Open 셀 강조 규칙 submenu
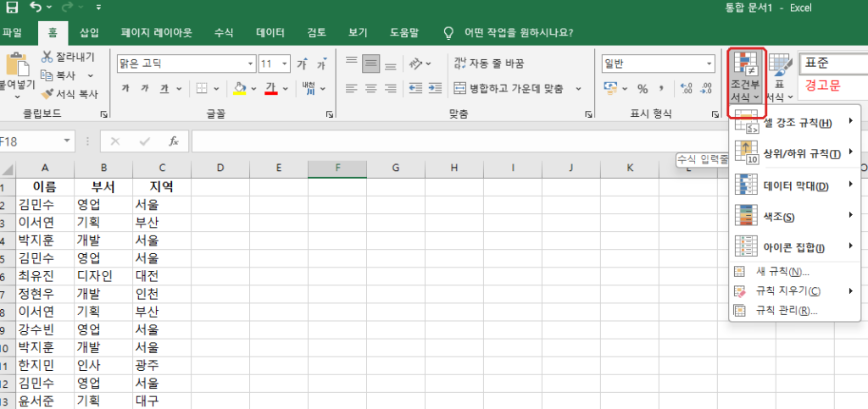 coord(795,122)
